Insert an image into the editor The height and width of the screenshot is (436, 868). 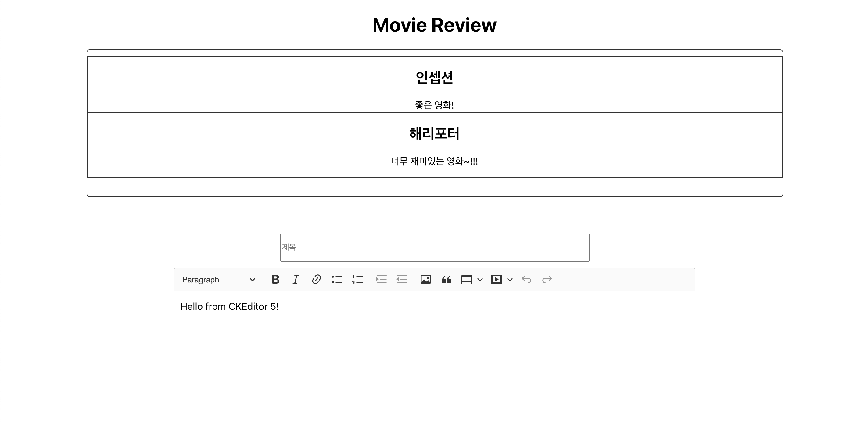point(426,279)
